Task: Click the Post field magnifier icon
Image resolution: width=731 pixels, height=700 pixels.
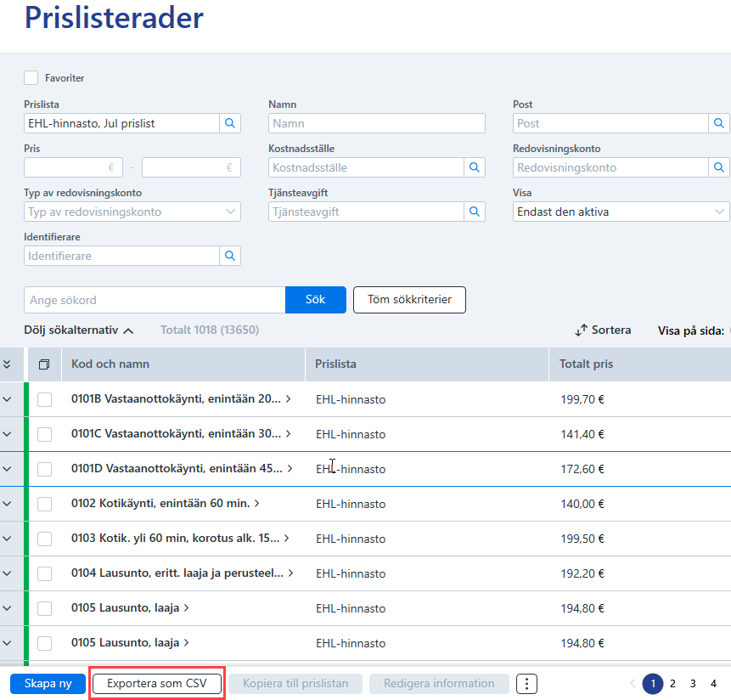Action: tap(719, 123)
